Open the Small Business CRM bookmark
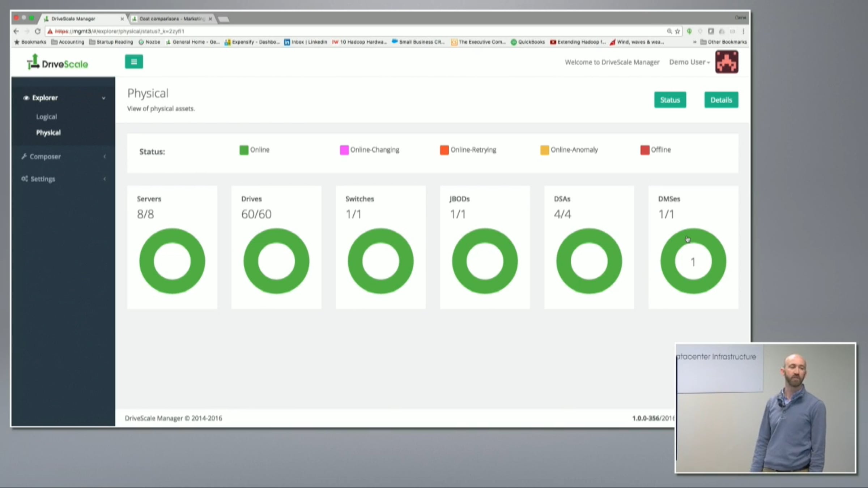The width and height of the screenshot is (868, 488). click(x=418, y=42)
